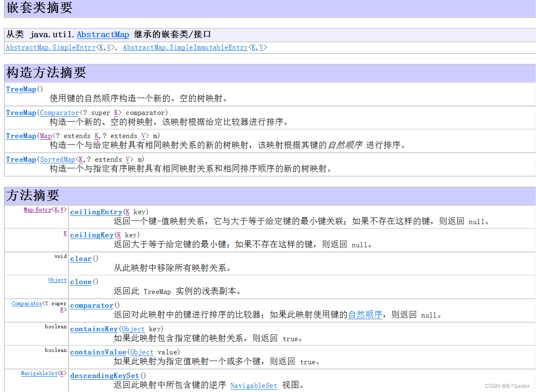This screenshot has height=392, width=536.
Task: Open TreeMap constructor taking a Comparator
Action: coord(21,112)
